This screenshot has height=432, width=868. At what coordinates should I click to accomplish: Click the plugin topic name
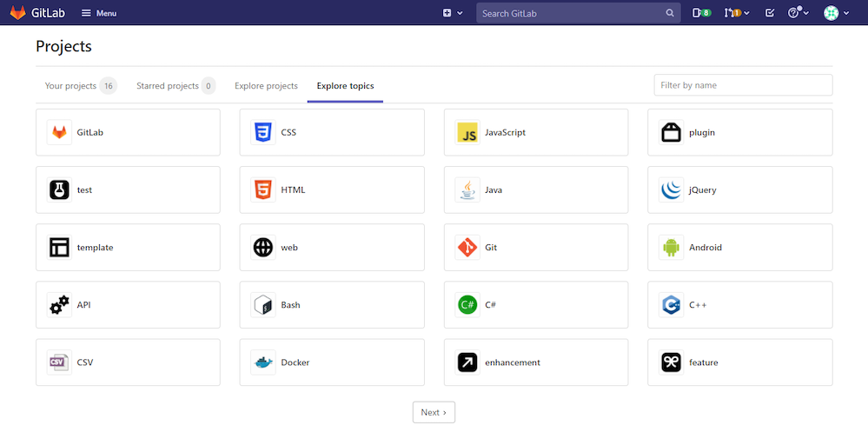coord(702,132)
